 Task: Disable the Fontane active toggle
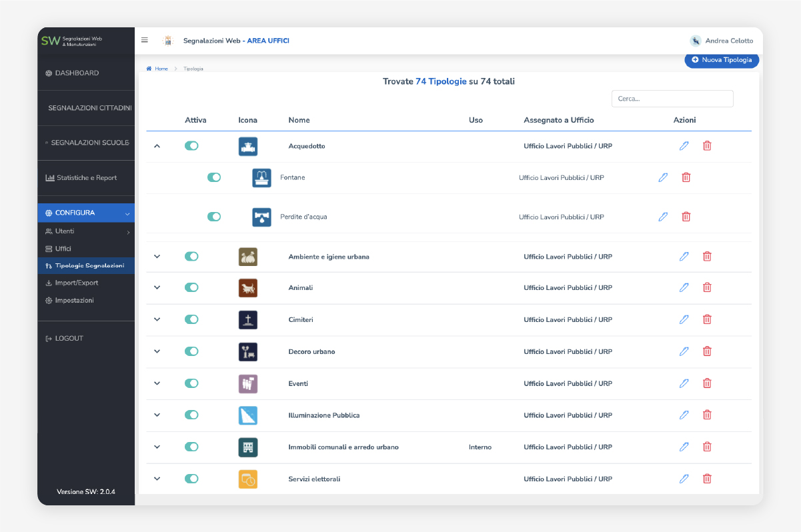pyautogui.click(x=214, y=177)
